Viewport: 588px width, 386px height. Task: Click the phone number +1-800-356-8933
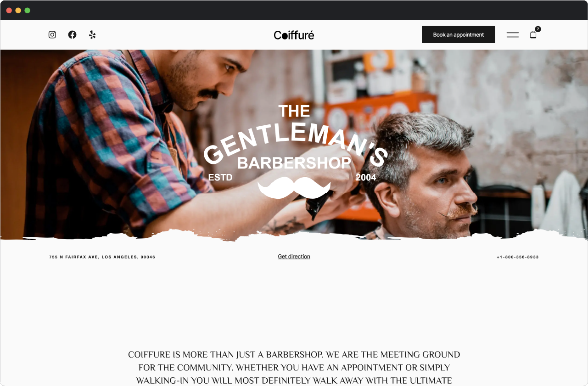518,257
